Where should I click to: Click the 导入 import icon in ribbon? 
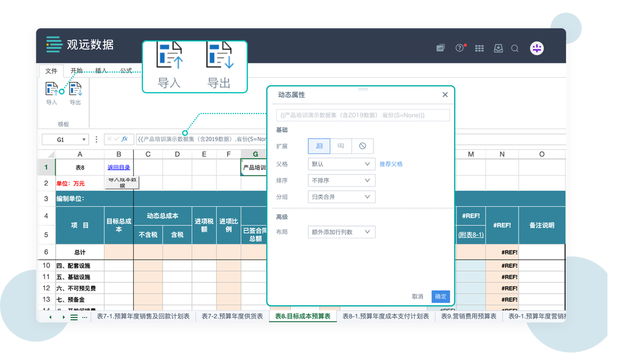pyautogui.click(x=52, y=90)
